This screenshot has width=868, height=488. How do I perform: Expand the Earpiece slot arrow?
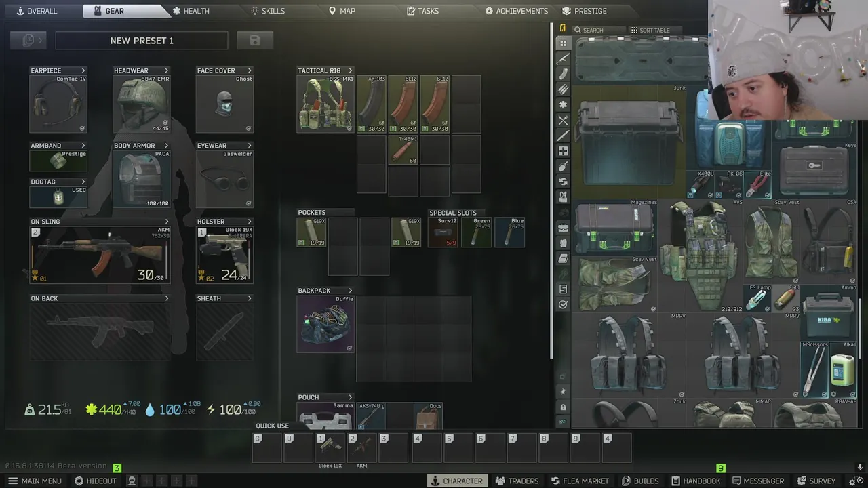pos(83,70)
